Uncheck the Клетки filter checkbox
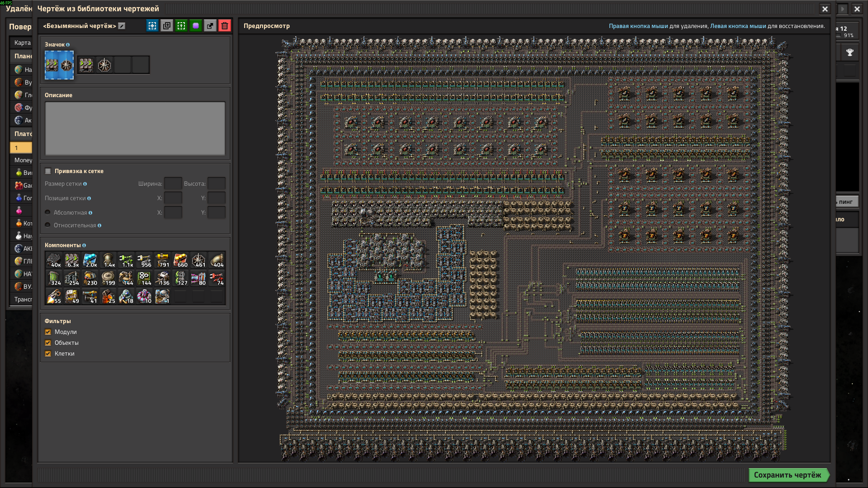This screenshot has height=488, width=868. click(x=48, y=354)
